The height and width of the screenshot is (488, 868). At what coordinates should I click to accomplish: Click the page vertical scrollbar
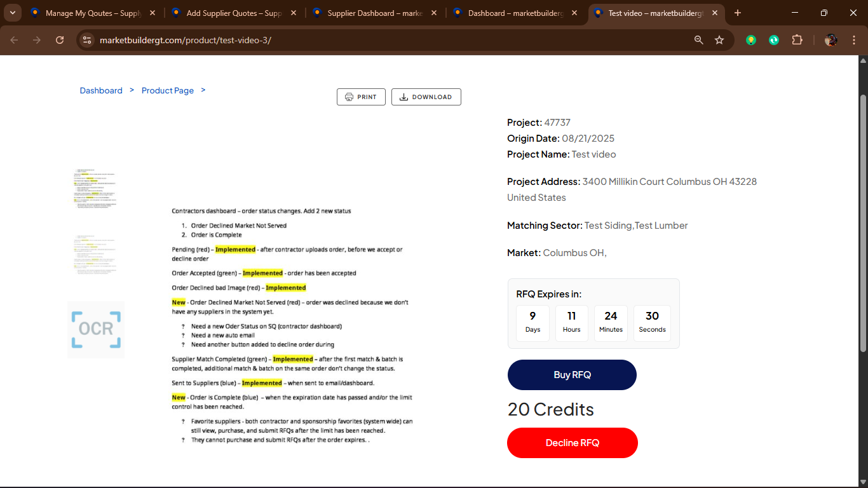point(862,222)
